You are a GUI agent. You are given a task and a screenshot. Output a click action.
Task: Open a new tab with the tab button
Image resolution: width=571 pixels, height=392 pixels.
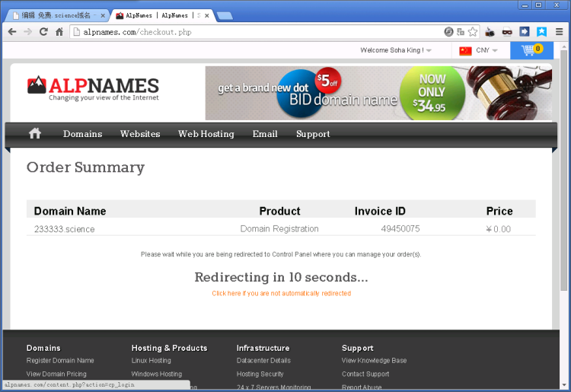(x=225, y=16)
